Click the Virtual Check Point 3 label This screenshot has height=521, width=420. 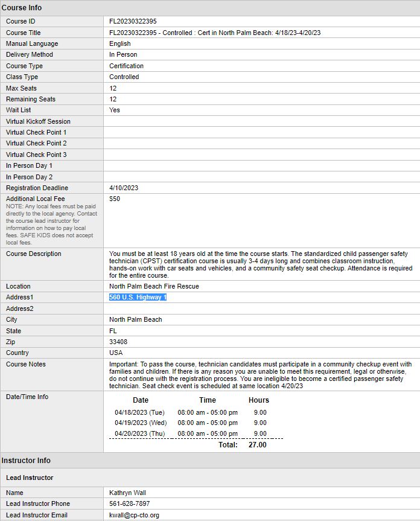point(36,155)
